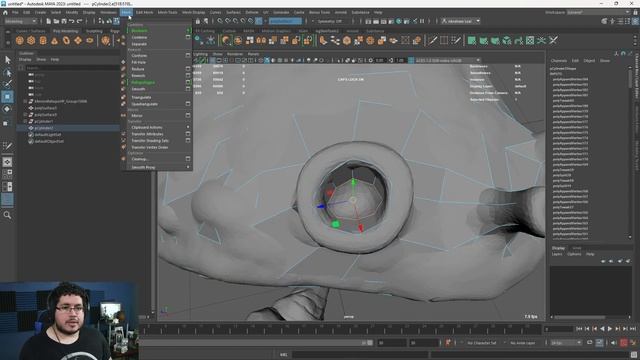The height and width of the screenshot is (360, 640).
Task: Create a polygon cylinder from shelf
Action: click(x=43, y=40)
